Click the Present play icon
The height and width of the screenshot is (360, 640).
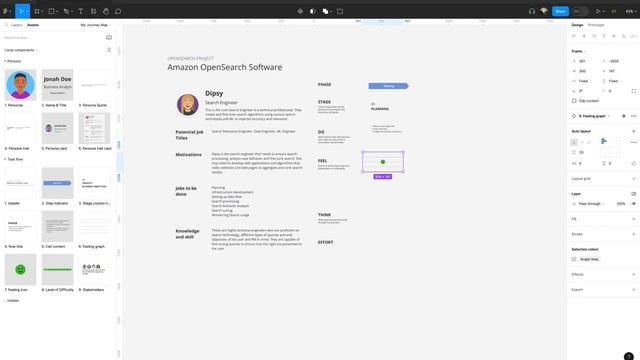[x=598, y=11]
